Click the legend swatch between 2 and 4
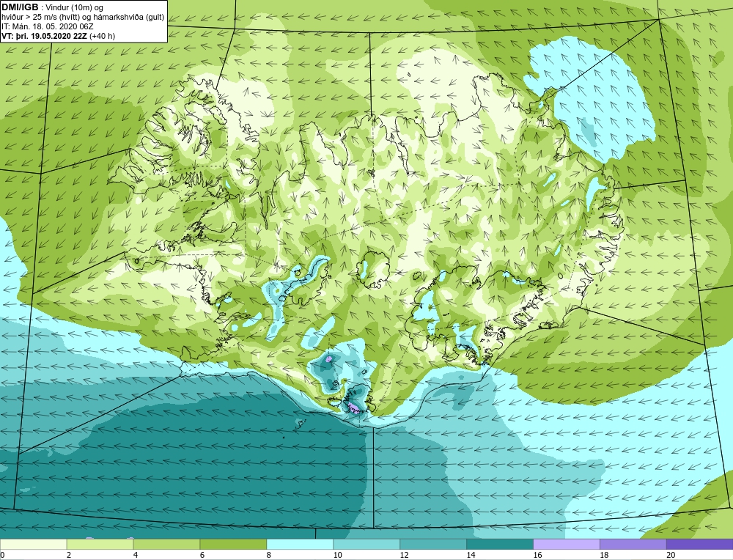The image size is (733, 560). pos(100,544)
